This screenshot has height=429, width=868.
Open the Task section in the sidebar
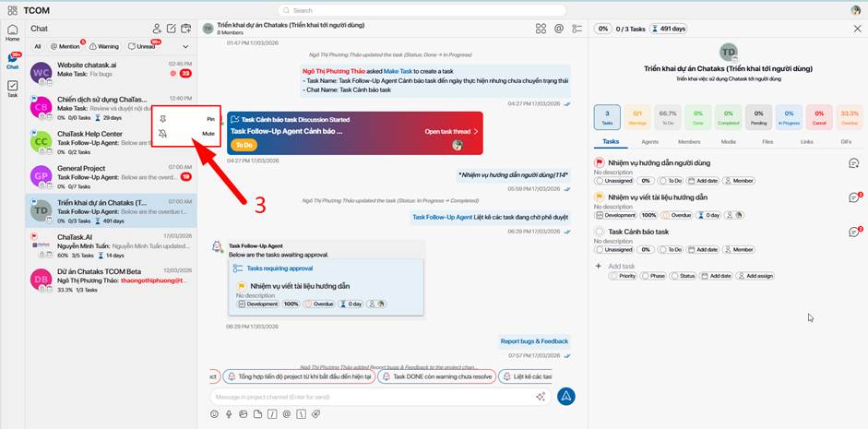click(12, 89)
